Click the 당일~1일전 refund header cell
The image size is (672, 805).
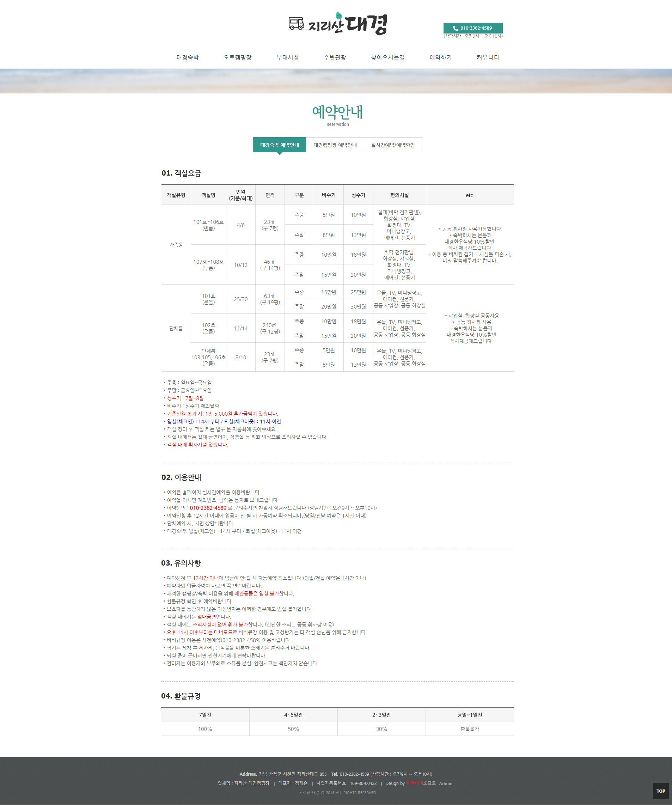tap(470, 715)
